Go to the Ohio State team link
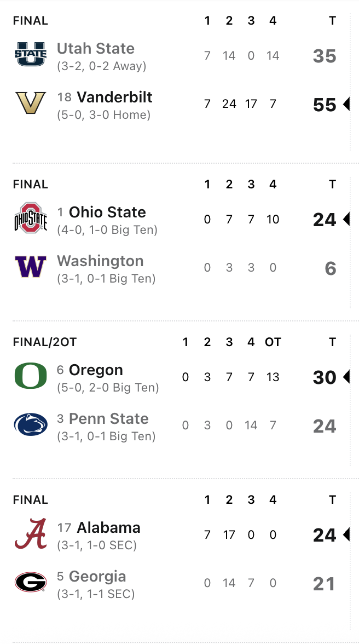 click(x=107, y=212)
